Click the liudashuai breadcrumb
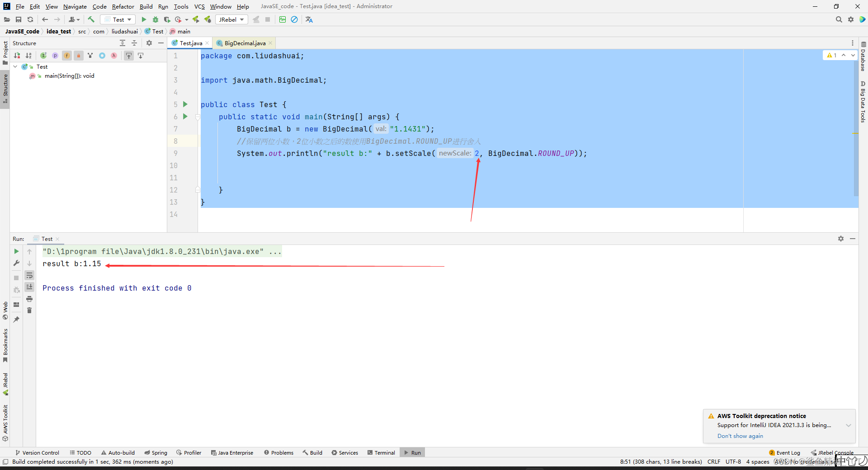This screenshot has width=868, height=470. [x=125, y=31]
